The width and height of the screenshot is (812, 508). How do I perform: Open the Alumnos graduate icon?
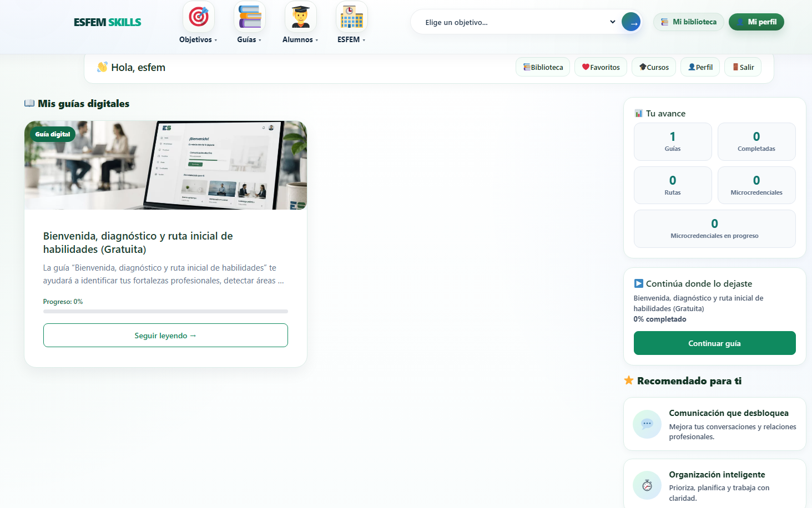coord(301,17)
